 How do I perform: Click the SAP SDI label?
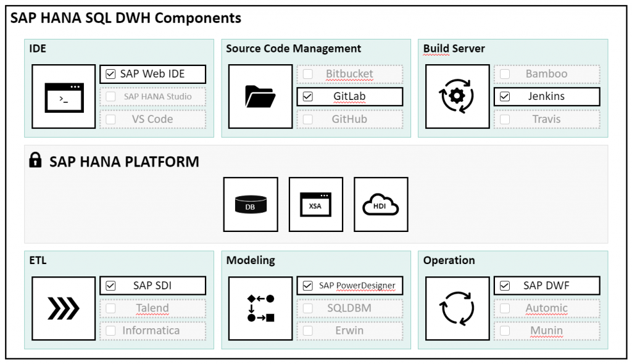[x=152, y=286]
